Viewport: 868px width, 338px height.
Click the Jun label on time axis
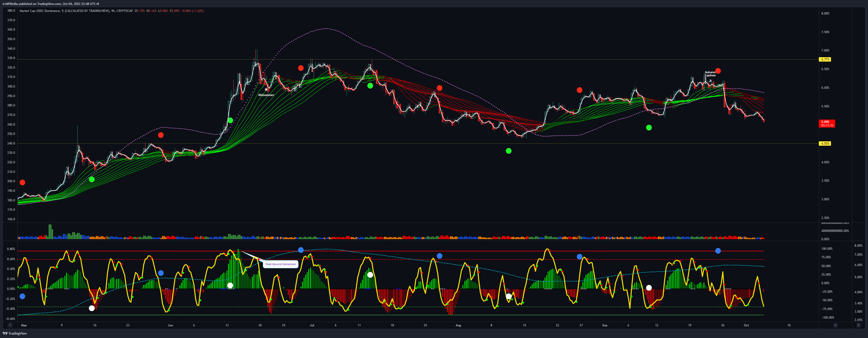[x=170, y=325]
